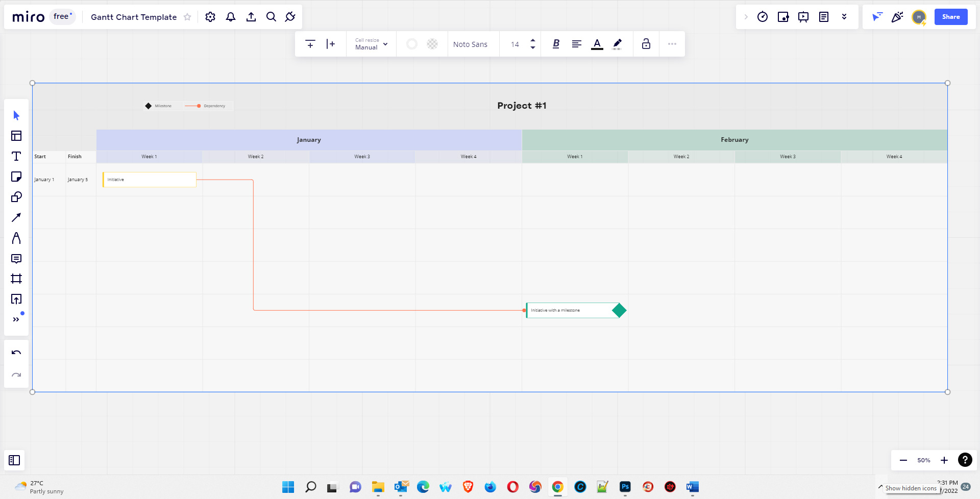
Task: Open the templates tool in sidebar
Action: (x=16, y=136)
